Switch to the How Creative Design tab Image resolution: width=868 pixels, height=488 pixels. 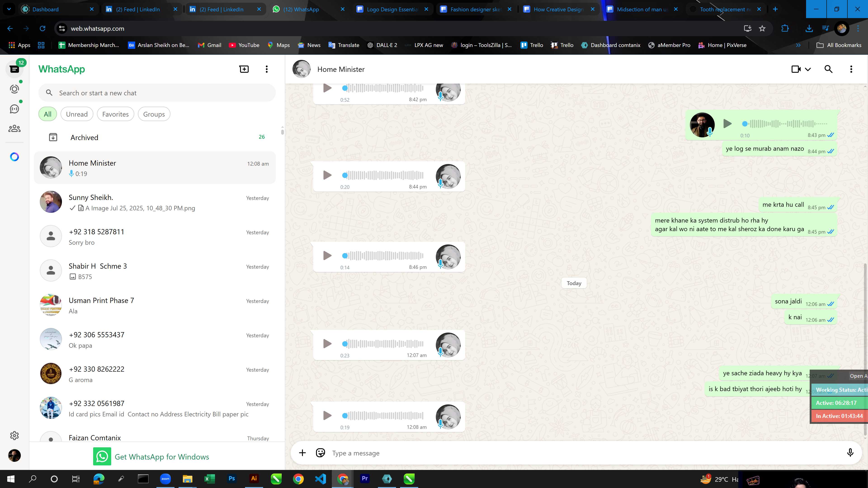pos(559,9)
